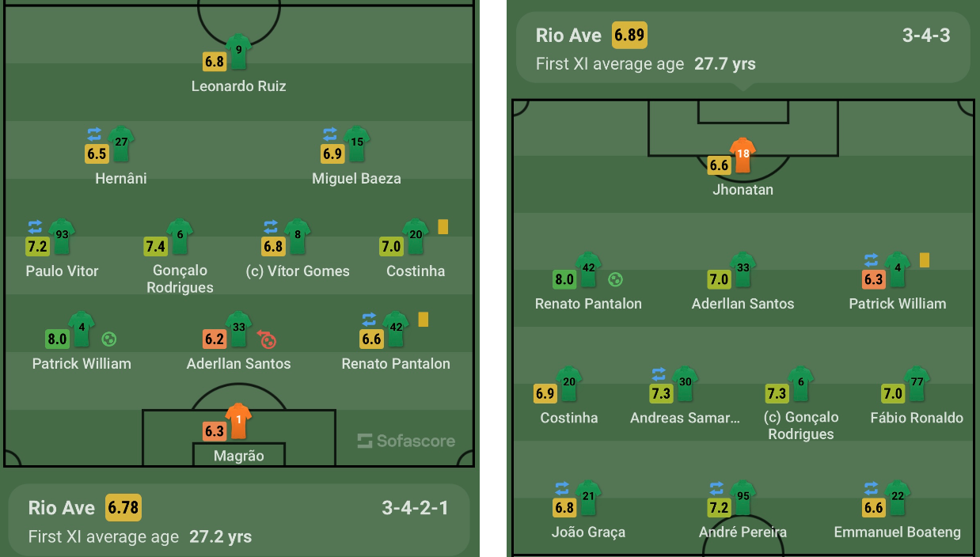Viewport: 980px width, 557px height.
Task: Click the Rio Ave 6.78 team rating badge
Action: (x=123, y=508)
